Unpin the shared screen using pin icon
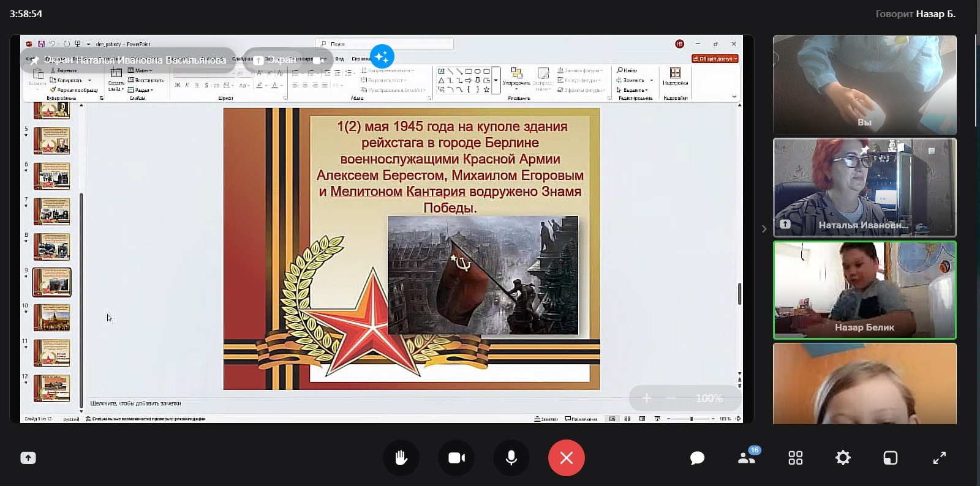 tap(35, 60)
